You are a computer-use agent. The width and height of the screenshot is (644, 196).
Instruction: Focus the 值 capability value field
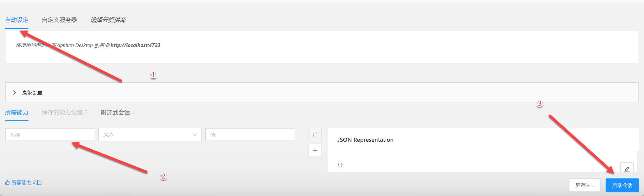point(250,135)
